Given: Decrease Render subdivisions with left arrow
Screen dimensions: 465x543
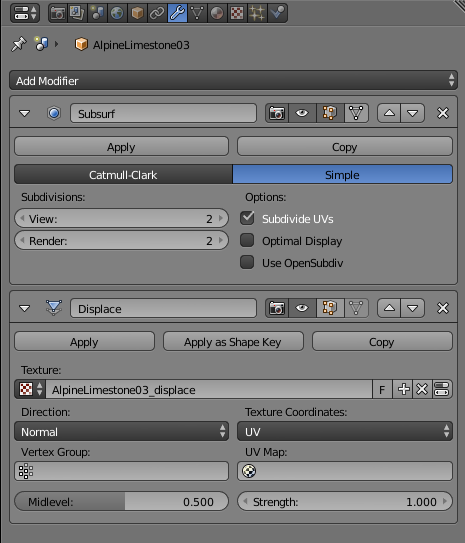Looking at the screenshot, I should point(22,240).
